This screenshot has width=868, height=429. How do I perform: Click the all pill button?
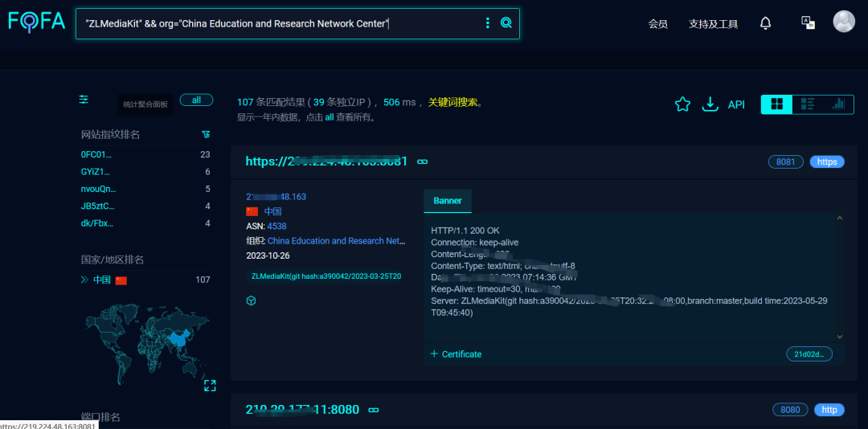[x=197, y=100]
